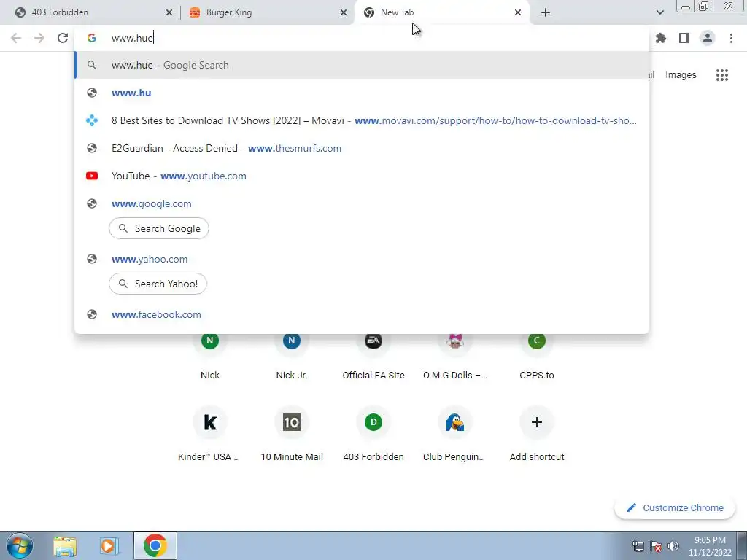Select the www.hu suggestion
Screen dimensions: 747x560
[362, 93]
